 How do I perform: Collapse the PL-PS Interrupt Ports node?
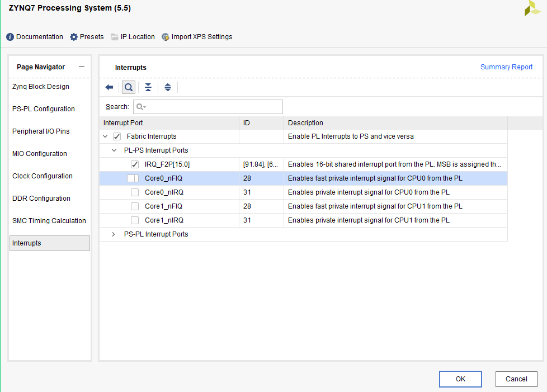114,150
